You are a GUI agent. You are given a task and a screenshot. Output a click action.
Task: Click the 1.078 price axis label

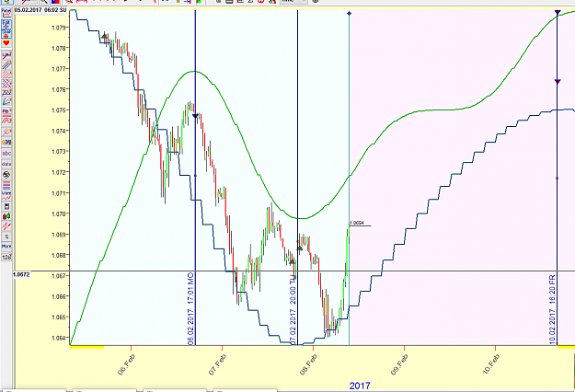point(59,48)
